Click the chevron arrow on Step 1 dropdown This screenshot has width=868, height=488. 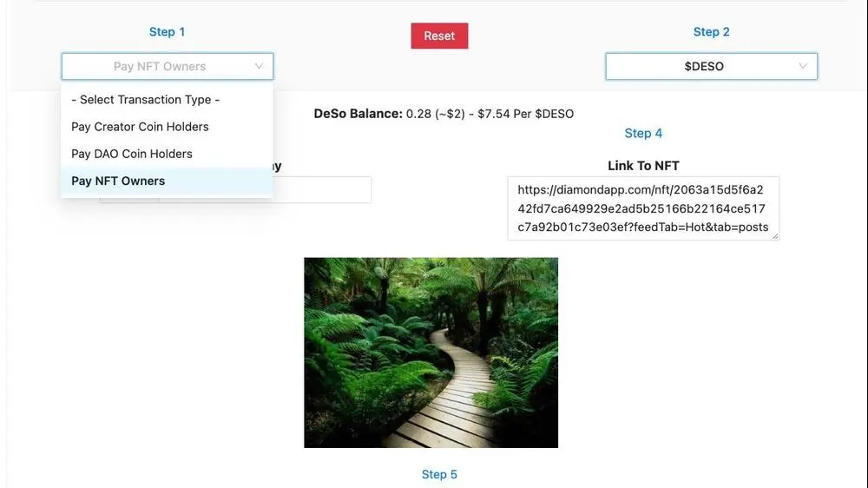[259, 67]
